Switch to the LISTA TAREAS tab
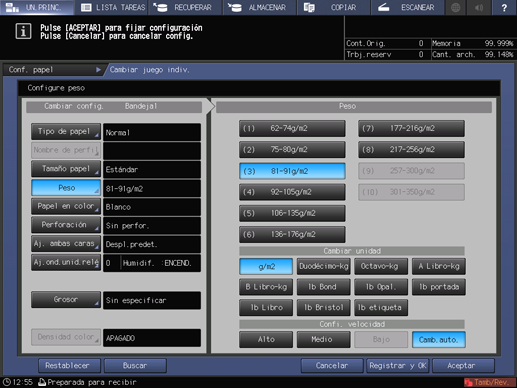Screen dimensions: 517x388 [111, 7]
